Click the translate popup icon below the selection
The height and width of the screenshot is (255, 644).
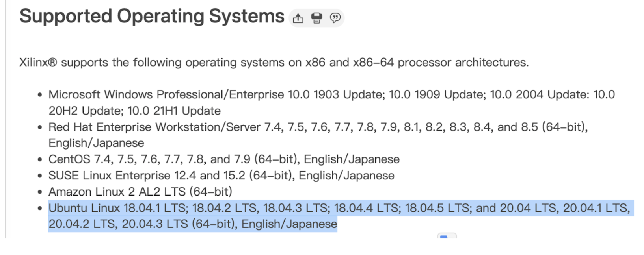(x=447, y=236)
